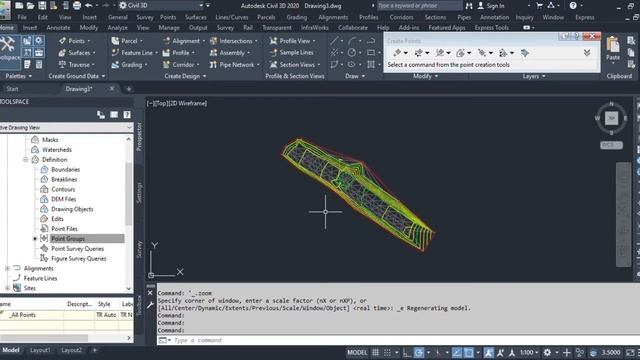Open the Analyze ribbon tab

click(x=118, y=27)
